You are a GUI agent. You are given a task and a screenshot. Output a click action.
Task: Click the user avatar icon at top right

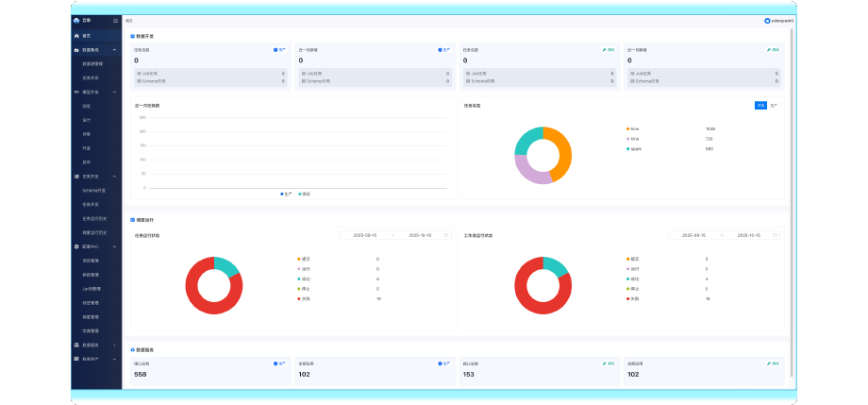click(767, 20)
